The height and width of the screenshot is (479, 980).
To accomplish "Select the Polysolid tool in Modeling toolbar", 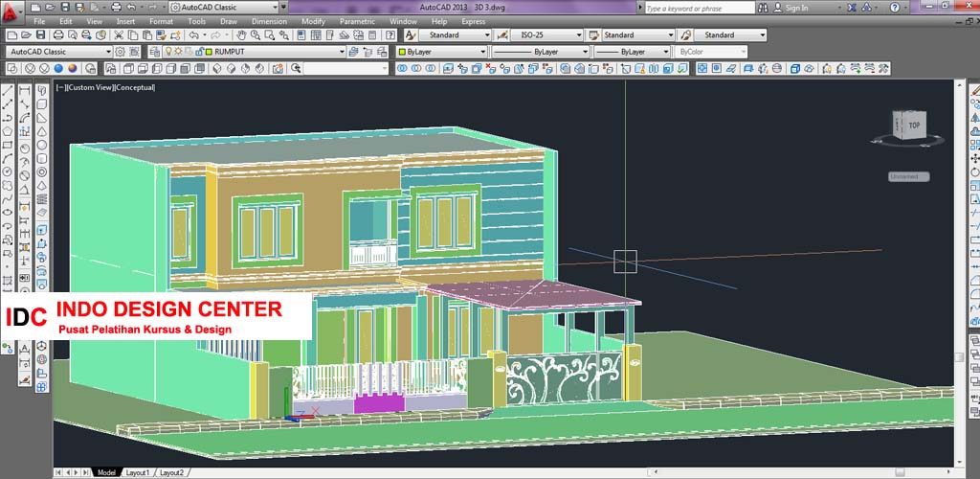I will click(x=42, y=91).
